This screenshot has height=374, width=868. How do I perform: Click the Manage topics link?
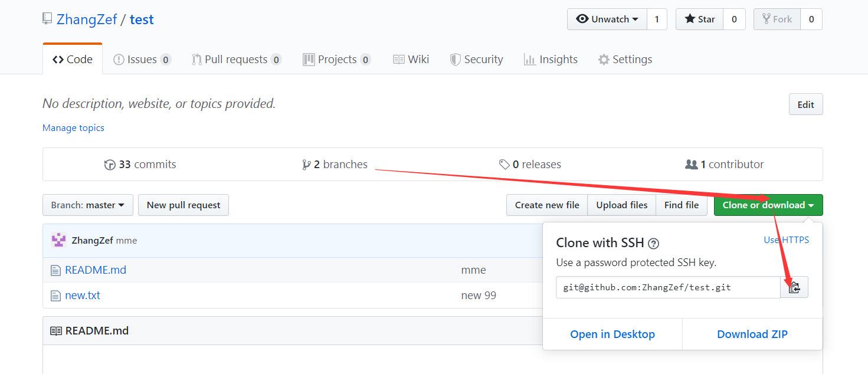(73, 128)
